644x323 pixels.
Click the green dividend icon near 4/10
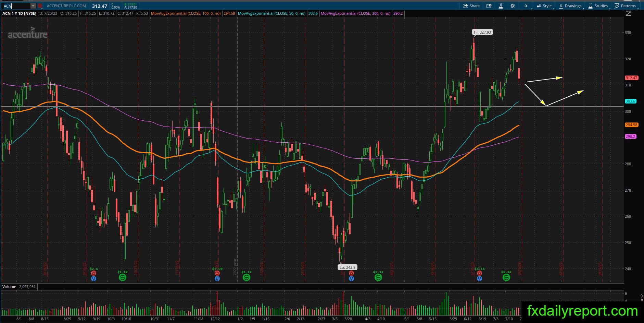point(378,277)
